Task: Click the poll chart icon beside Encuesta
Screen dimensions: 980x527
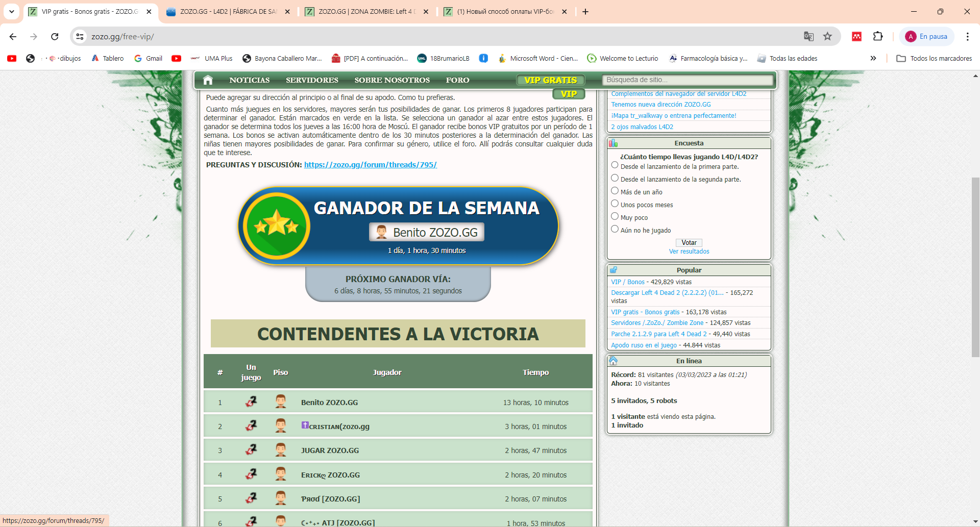Action: (x=614, y=143)
